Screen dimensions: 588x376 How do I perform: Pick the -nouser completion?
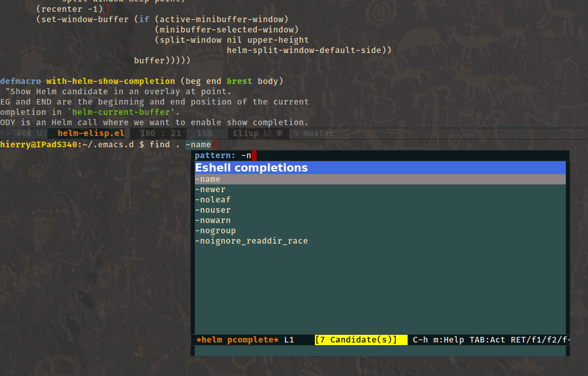(380, 210)
